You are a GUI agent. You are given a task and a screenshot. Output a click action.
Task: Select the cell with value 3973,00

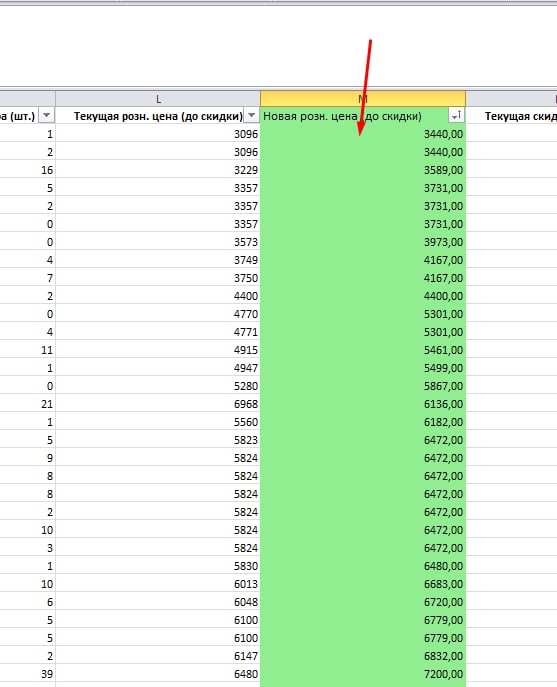click(363, 242)
